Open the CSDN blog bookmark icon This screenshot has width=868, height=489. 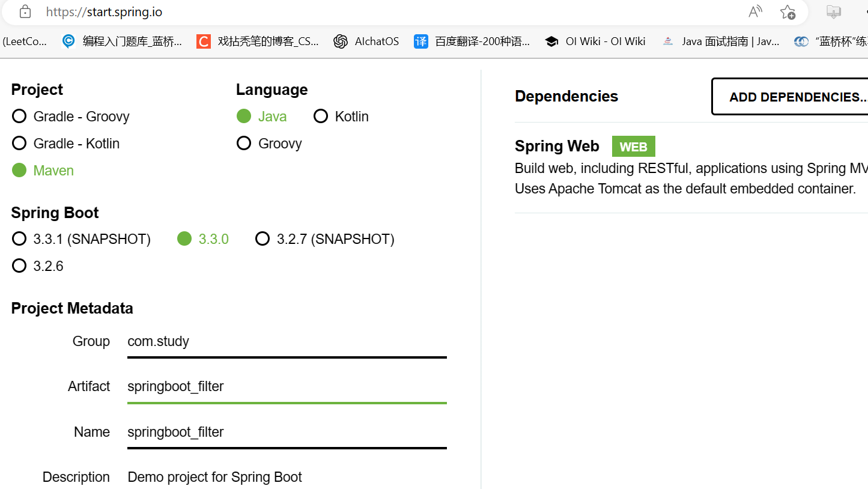tap(202, 41)
